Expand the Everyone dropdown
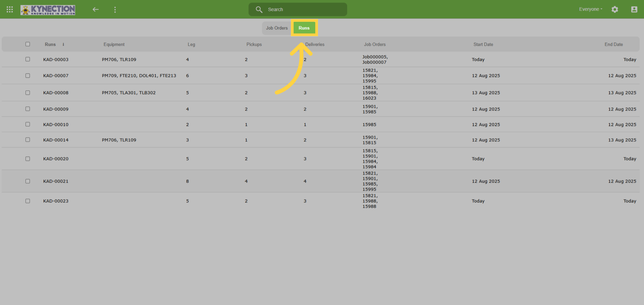Screen dimensions: 644x305 (590, 9)
